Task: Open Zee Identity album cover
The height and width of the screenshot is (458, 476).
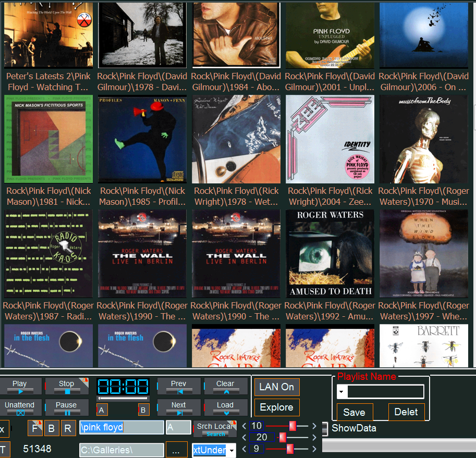Action: 330,139
